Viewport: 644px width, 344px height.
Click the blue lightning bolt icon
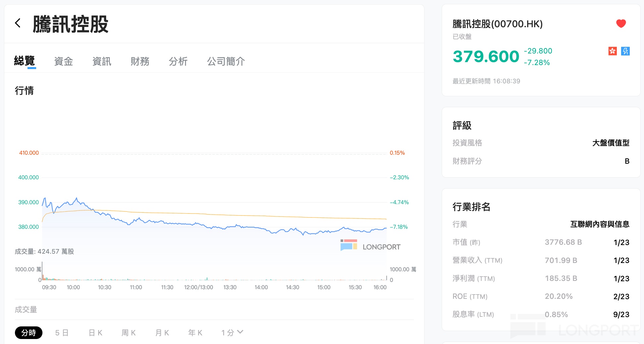(625, 51)
